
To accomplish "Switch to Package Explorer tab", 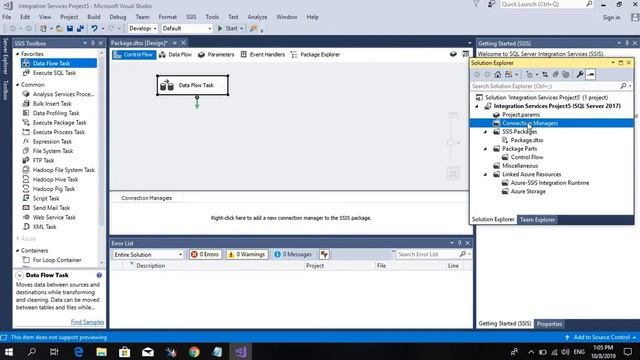I will [315, 54].
